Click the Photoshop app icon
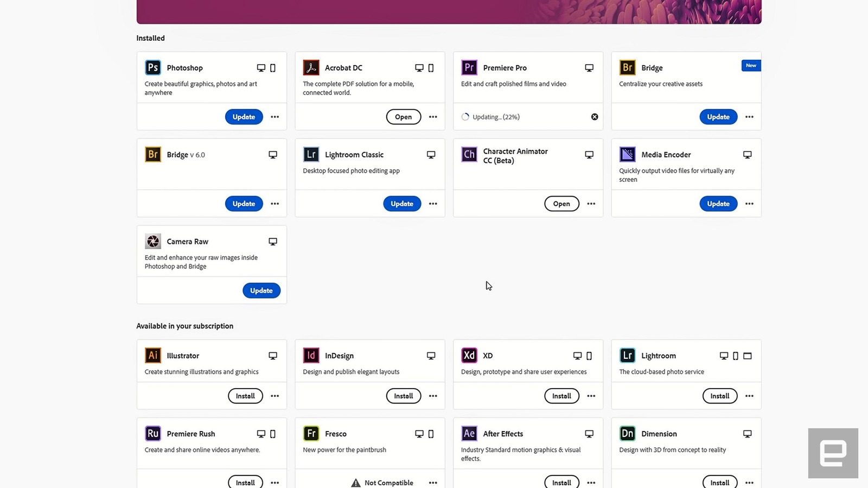Image resolution: width=868 pixels, height=488 pixels. pyautogui.click(x=153, y=68)
